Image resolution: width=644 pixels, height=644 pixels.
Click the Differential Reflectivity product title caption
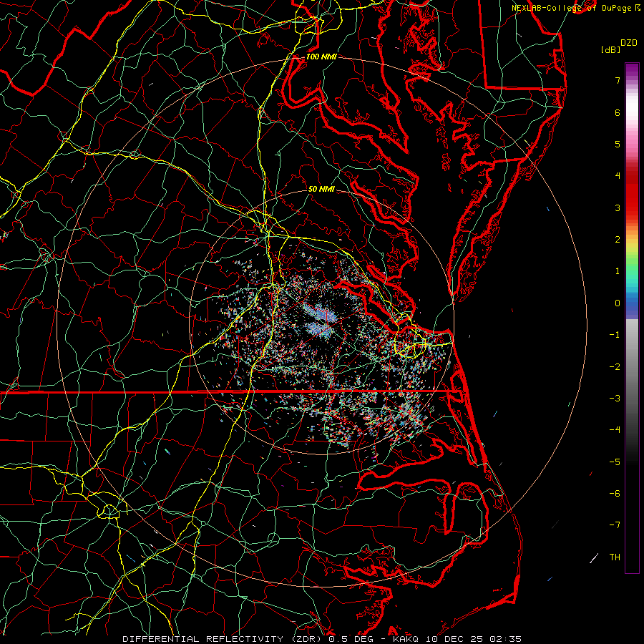point(322,639)
